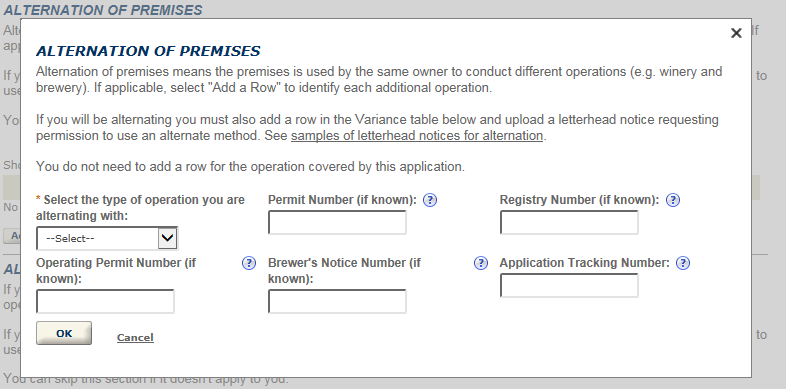786x389 pixels.
Task: Click the Application Tracking Number input
Action: (x=569, y=285)
